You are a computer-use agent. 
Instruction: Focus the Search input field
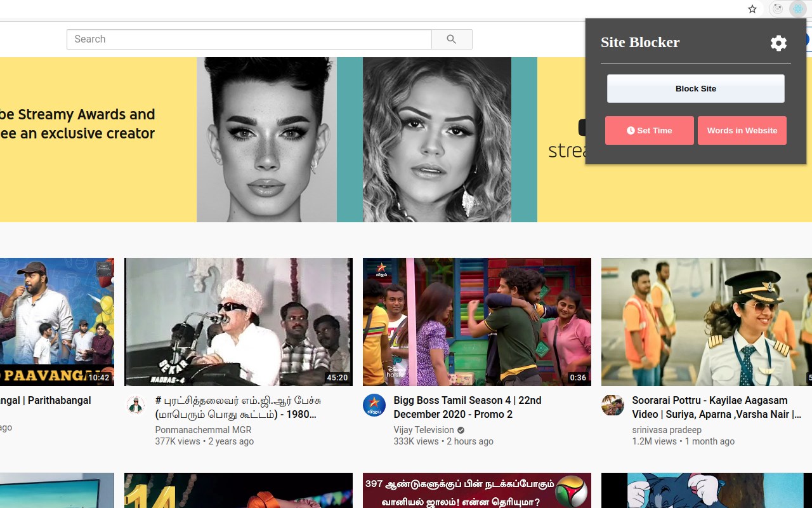coord(249,39)
